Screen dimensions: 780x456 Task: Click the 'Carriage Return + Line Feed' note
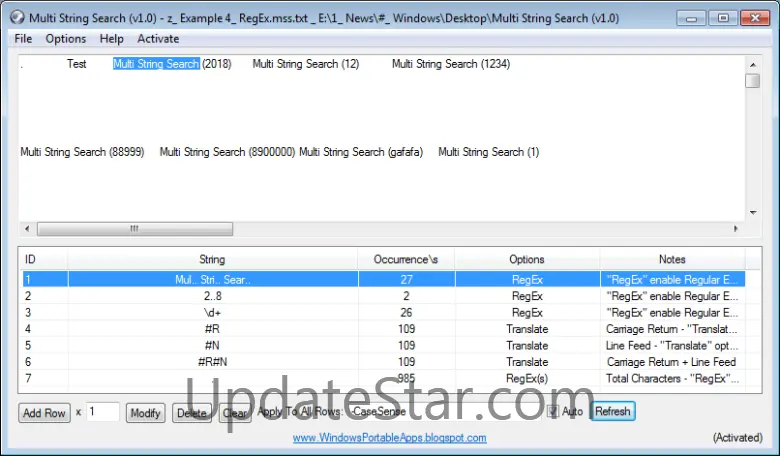click(672, 362)
